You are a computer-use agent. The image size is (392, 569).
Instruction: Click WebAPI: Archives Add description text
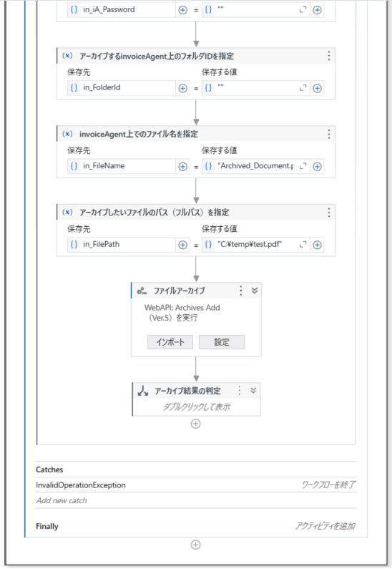[182, 313]
